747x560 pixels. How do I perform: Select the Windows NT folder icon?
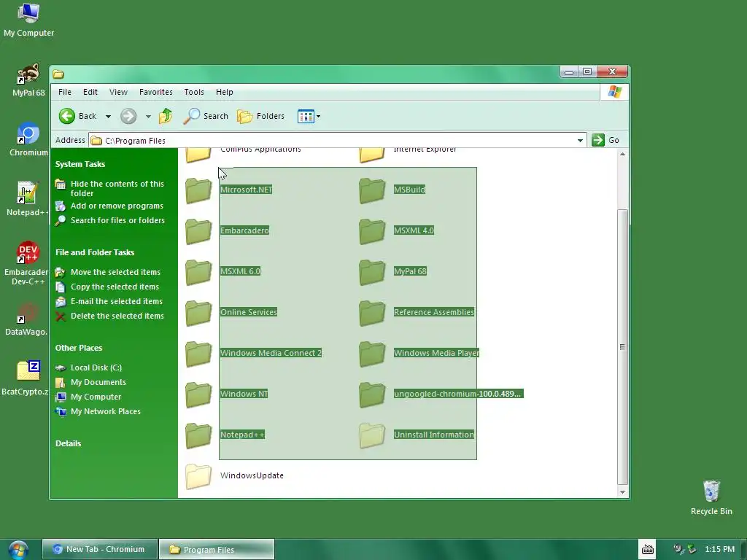point(198,394)
